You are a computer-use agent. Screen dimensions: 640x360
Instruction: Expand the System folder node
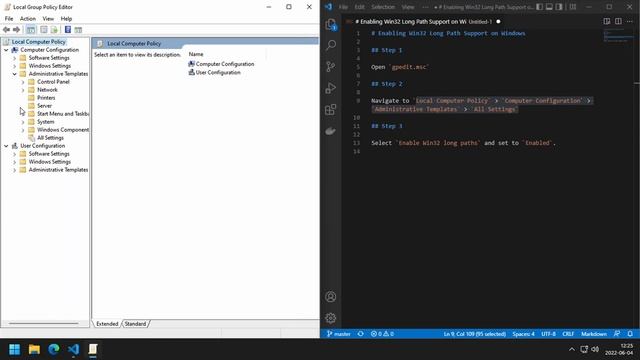pos(23,122)
